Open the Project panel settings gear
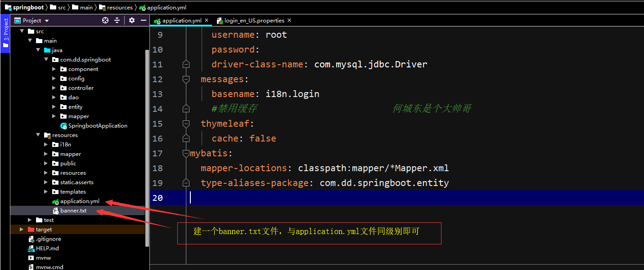The image size is (644, 270). [131, 20]
